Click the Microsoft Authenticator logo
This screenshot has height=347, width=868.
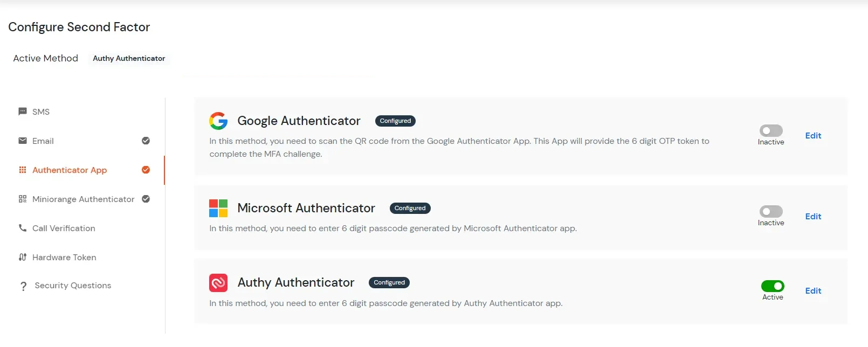(218, 208)
